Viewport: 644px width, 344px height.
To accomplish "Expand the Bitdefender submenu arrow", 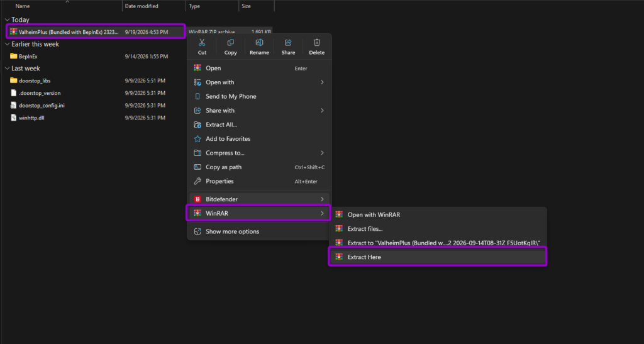I will [322, 199].
